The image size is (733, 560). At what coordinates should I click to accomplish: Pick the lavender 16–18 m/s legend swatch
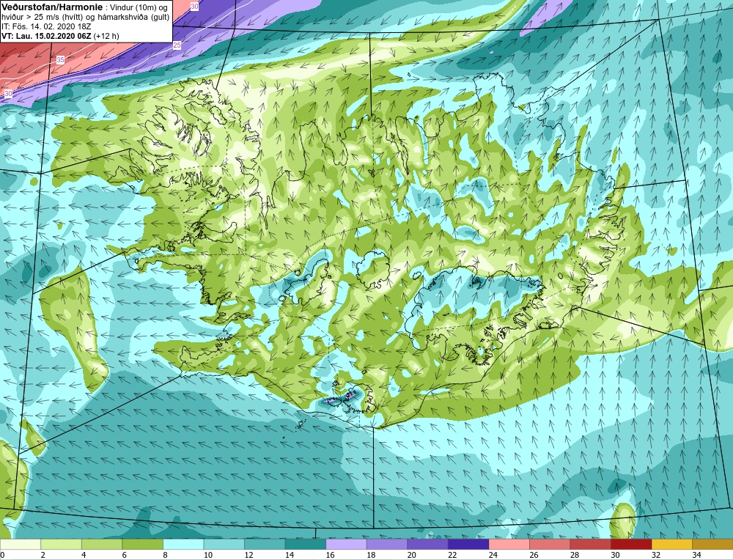pyautogui.click(x=346, y=544)
